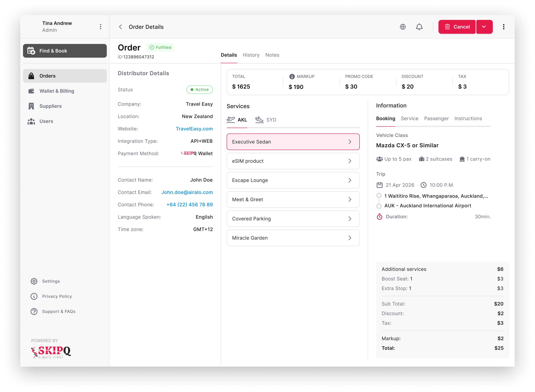This screenshot has width=535, height=392.
Task: Click the Privacy Policy info icon
Action: 34,296
